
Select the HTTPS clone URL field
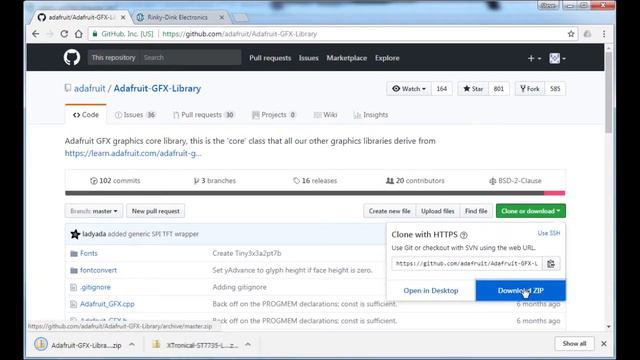click(467, 264)
